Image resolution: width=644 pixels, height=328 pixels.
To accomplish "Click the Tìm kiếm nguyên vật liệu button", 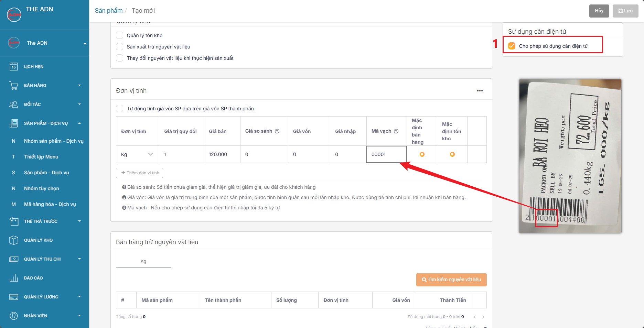I will pos(451,280).
